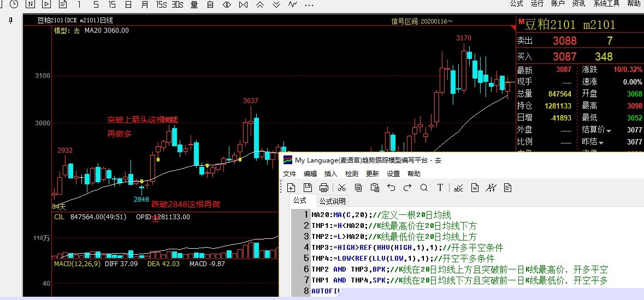Switch chart to the 15-minute period

112,4
